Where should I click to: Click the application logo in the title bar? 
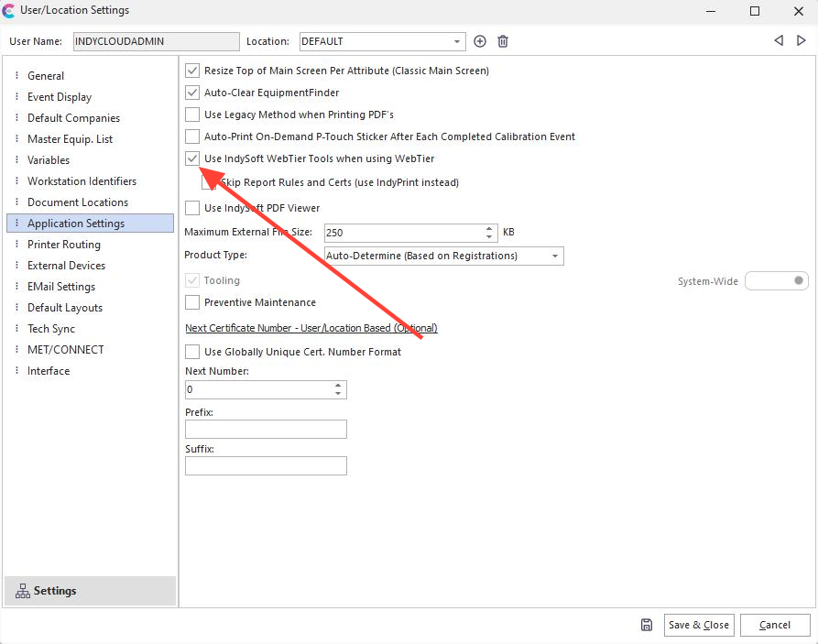tap(11, 11)
